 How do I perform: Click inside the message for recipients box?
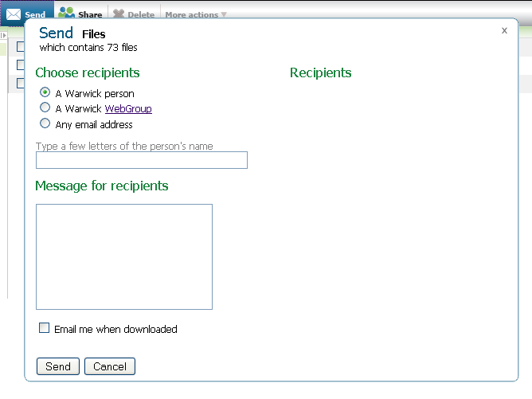click(123, 256)
